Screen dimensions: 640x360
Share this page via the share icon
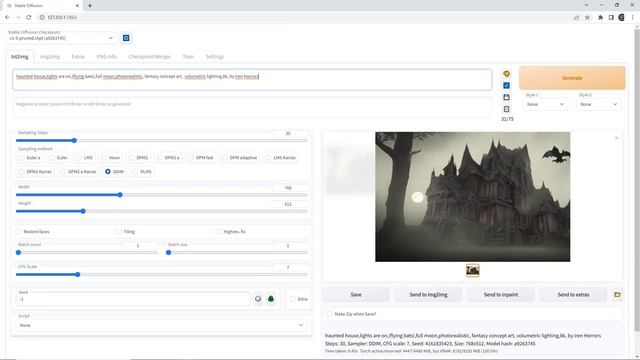click(x=577, y=17)
